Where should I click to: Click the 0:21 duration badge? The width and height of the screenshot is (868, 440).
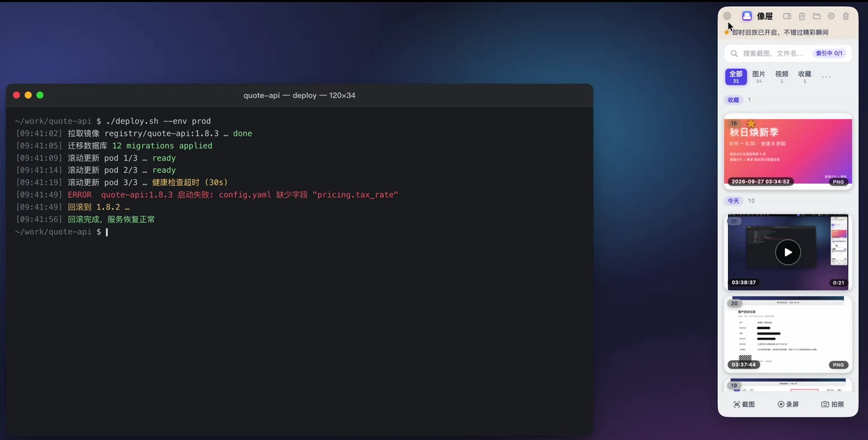(839, 283)
